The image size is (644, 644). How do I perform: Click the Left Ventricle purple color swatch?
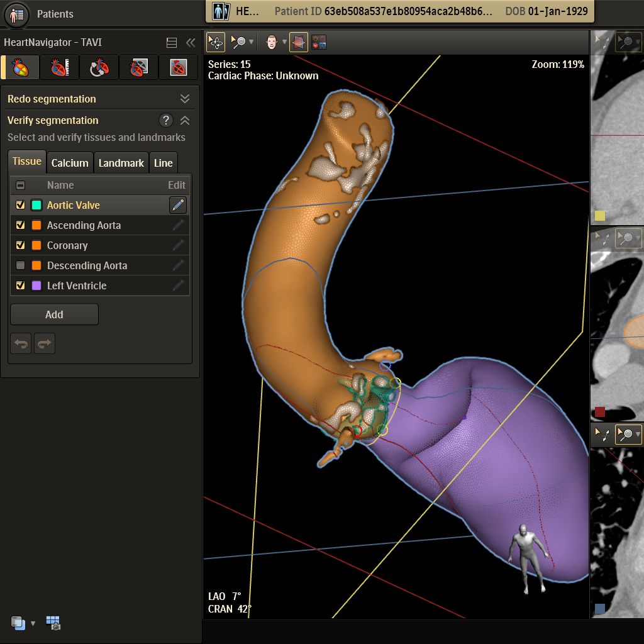(x=36, y=286)
